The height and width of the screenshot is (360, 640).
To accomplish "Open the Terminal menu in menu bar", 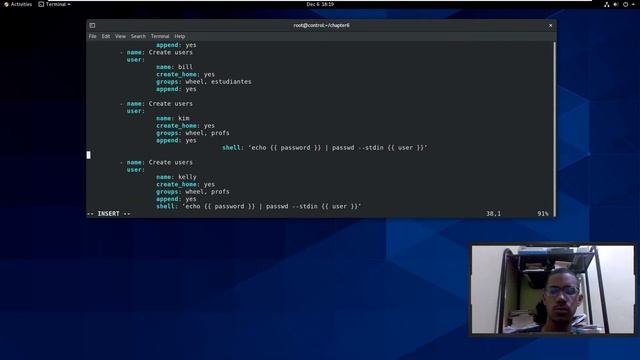I will [x=160, y=36].
